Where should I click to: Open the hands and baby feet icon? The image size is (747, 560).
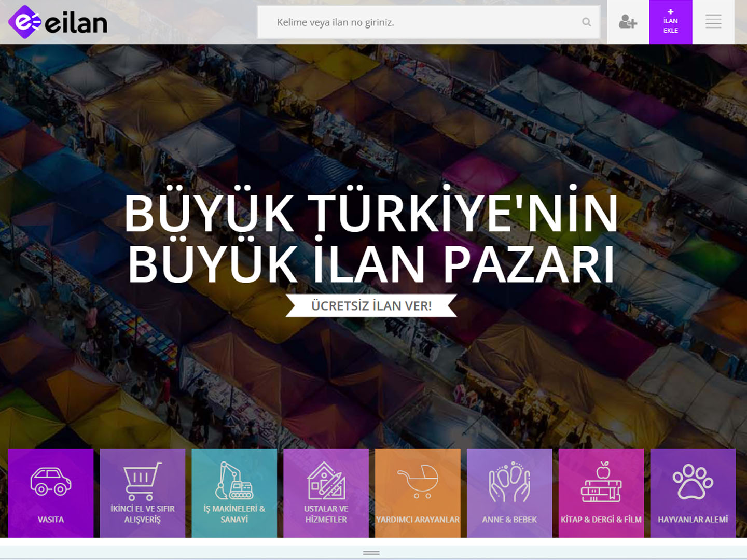[509, 482]
